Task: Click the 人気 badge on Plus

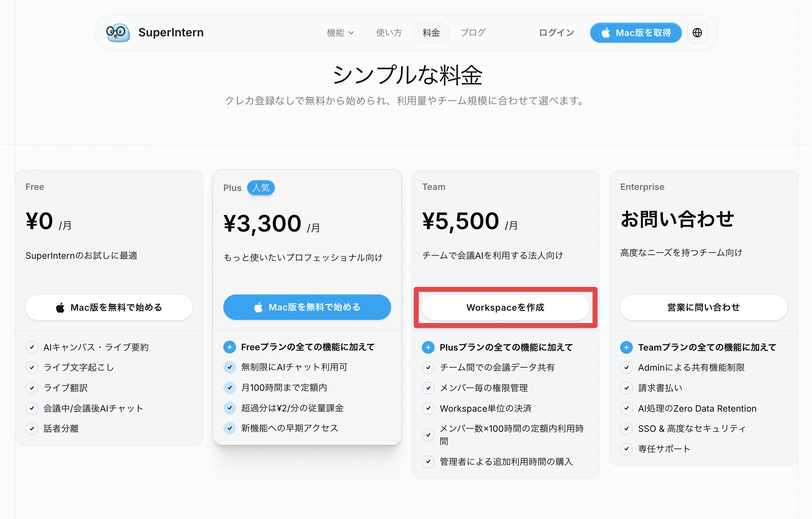Action: [x=261, y=187]
